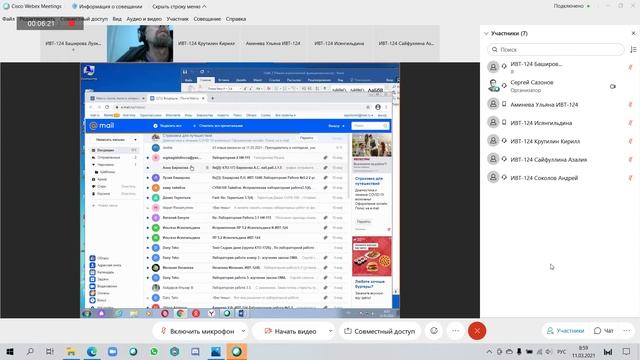
Task: Toggle mute icon for ИВТ-124 Баширов
Action: [x=630, y=67]
